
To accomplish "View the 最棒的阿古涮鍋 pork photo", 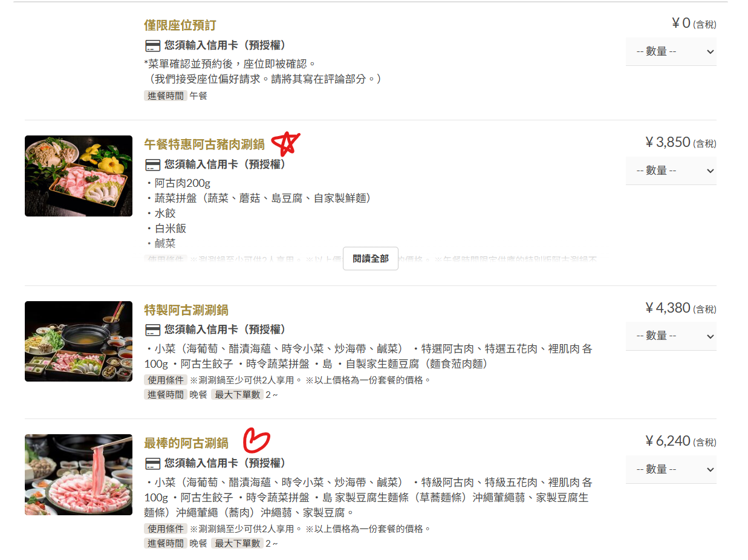I will tap(79, 475).
